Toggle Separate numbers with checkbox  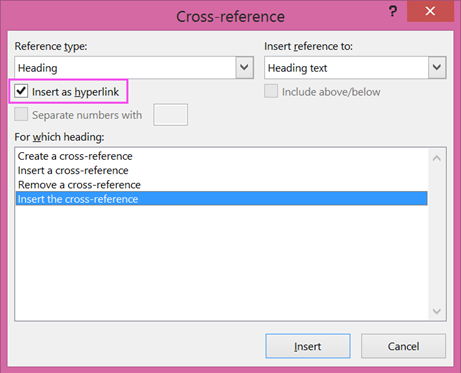(x=21, y=114)
